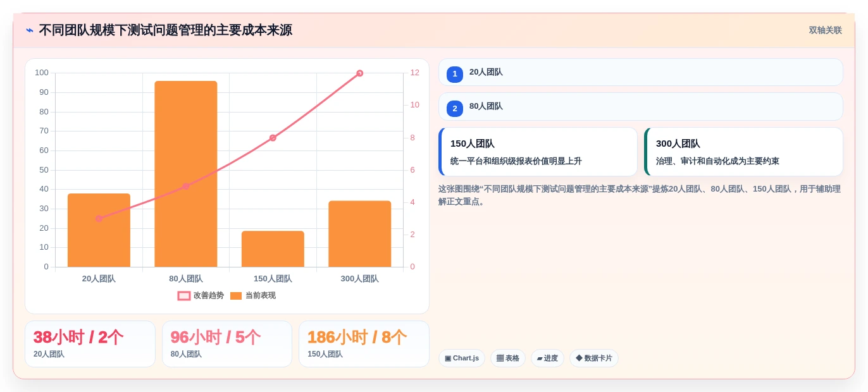The height and width of the screenshot is (392, 868).
Task: Open the 150人团队 card heading
Action: [473, 144]
